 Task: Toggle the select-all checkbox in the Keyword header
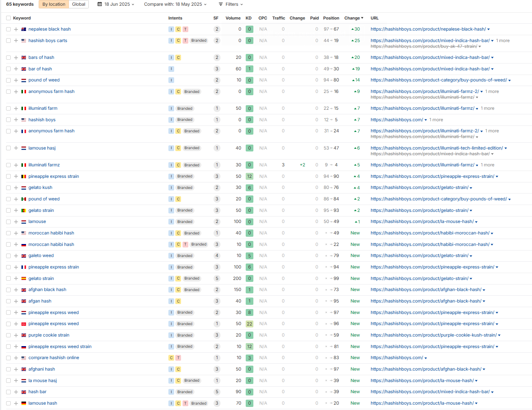[x=8, y=18]
